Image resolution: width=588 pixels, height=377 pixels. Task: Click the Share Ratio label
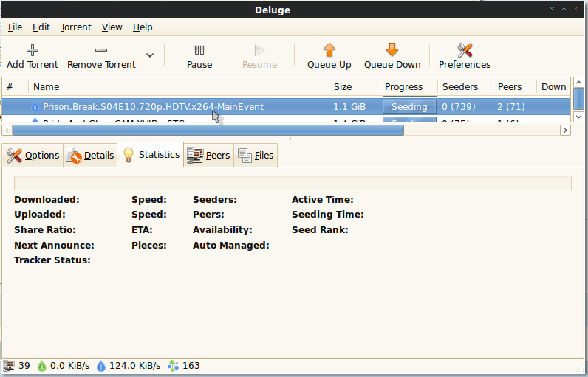[45, 230]
